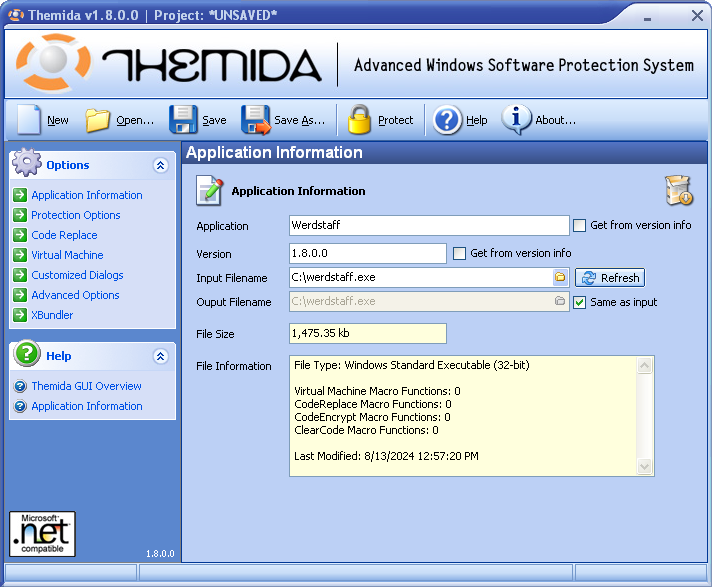The image size is (712, 587).
Task: Collapse the Help sidebar panel
Action: tap(160, 356)
